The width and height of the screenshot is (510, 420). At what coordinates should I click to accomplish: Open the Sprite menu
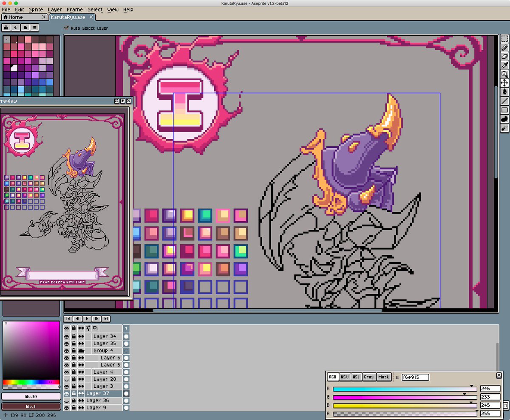[36, 9]
